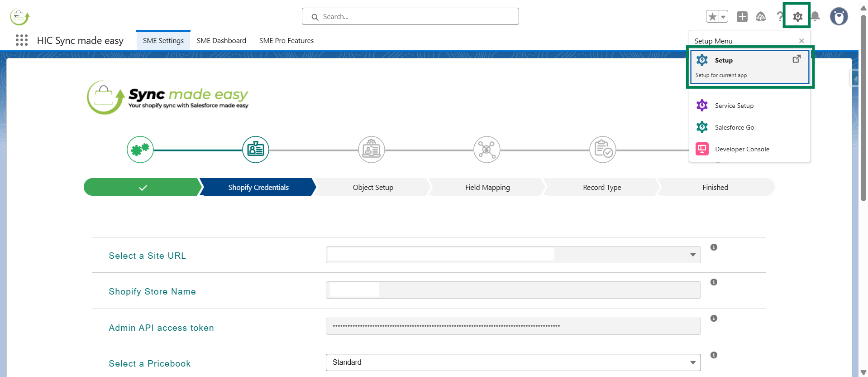
Task: Click the Finished progress step
Action: click(715, 187)
